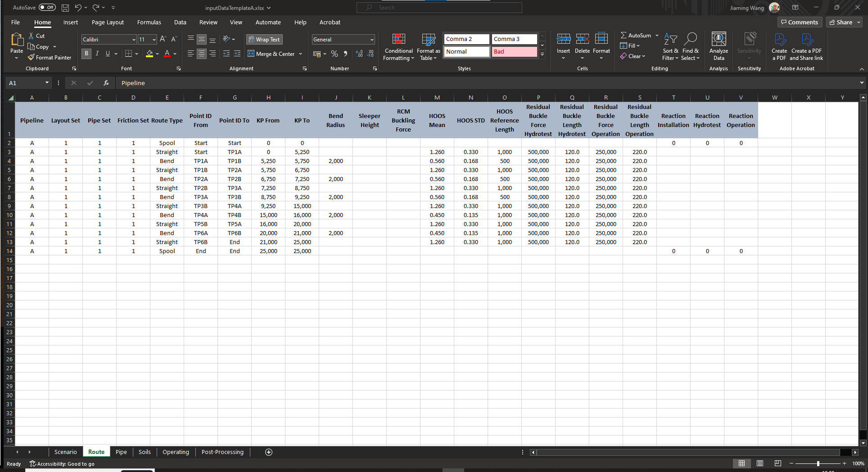This screenshot has width=868, height=472.
Task: Click the Insert Function fx icon
Action: [106, 83]
